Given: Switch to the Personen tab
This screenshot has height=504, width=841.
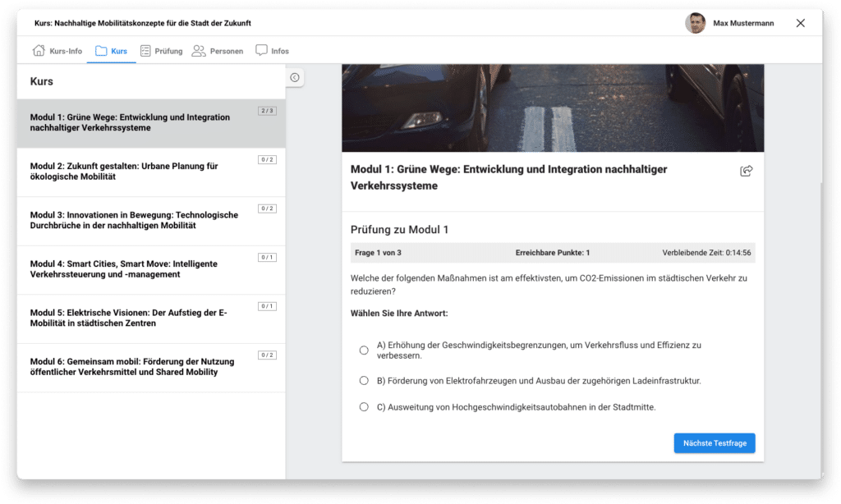Looking at the screenshot, I should tap(218, 50).
